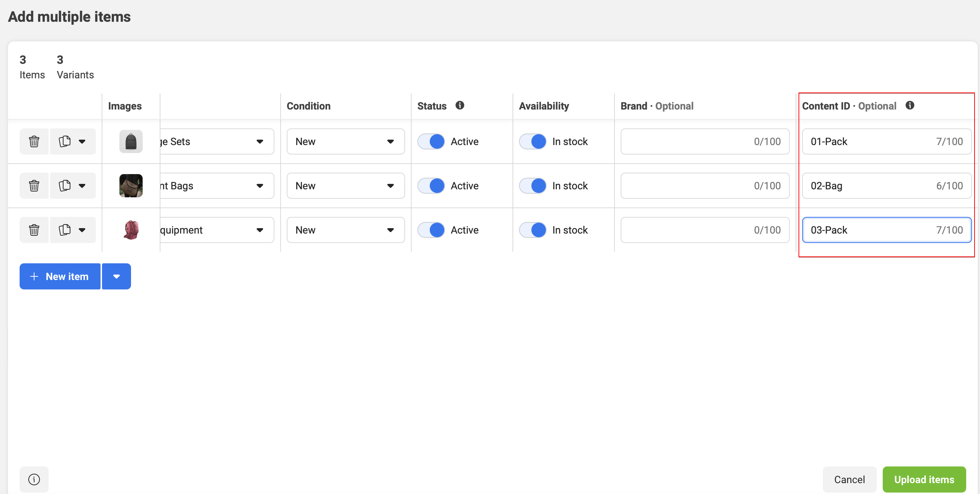Click the trash icon for second row
This screenshot has height=494, width=980.
tap(34, 186)
